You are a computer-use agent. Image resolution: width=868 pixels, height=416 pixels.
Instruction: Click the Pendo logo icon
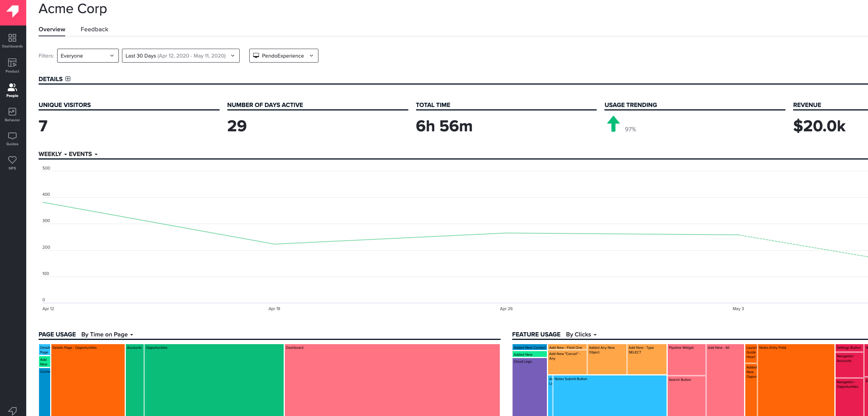13,12
